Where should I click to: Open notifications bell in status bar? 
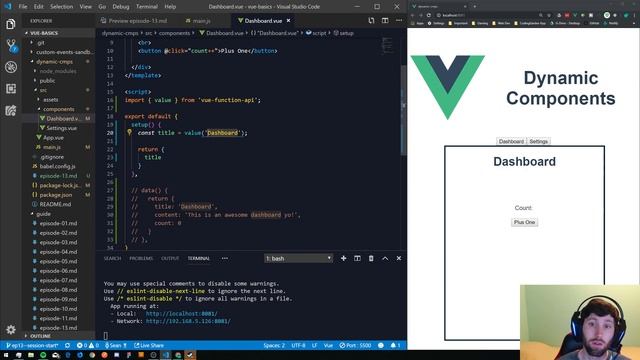(x=395, y=345)
